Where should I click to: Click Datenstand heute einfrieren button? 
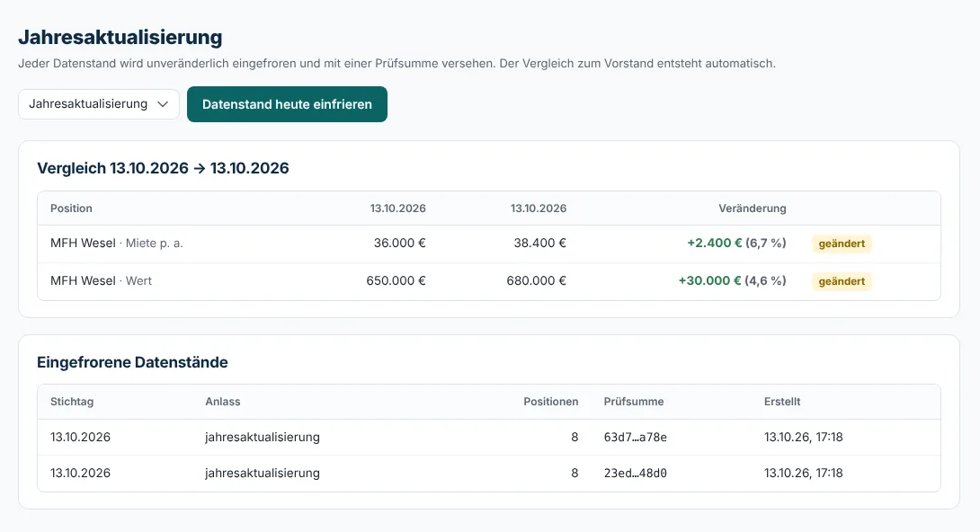pyautogui.click(x=287, y=104)
